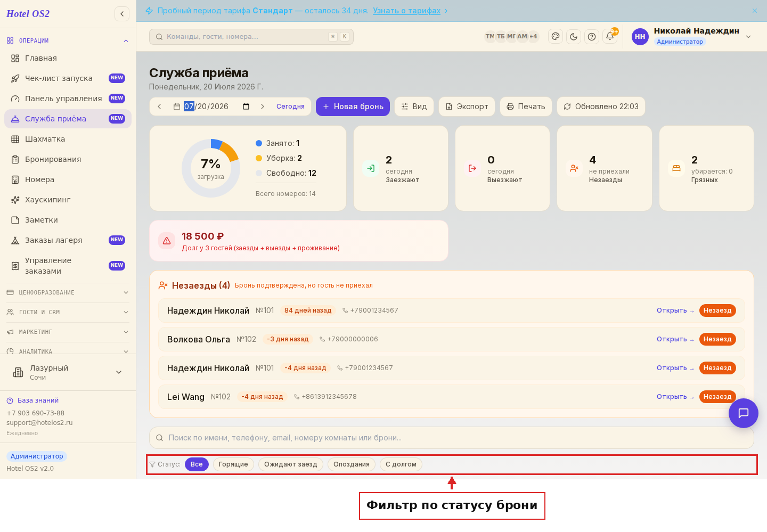Open Заказы лагеря tent icon

coord(15,240)
